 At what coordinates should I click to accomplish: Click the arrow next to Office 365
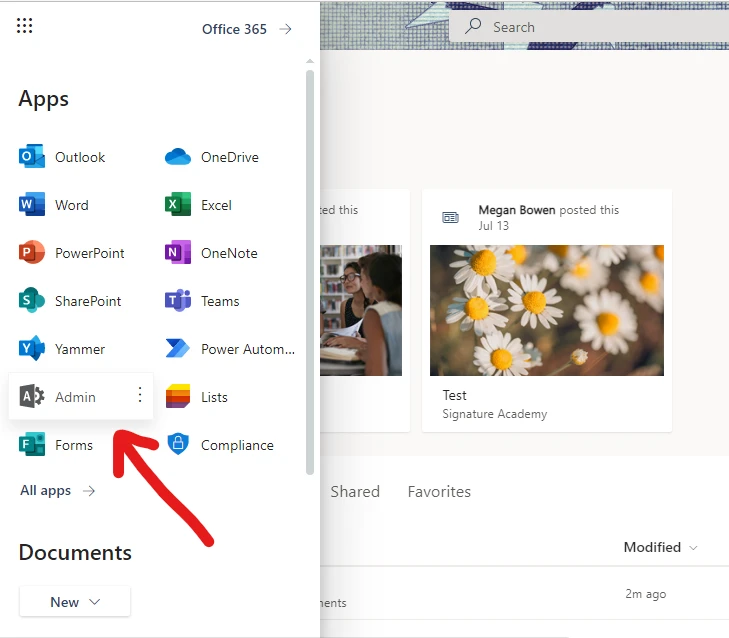coord(285,29)
